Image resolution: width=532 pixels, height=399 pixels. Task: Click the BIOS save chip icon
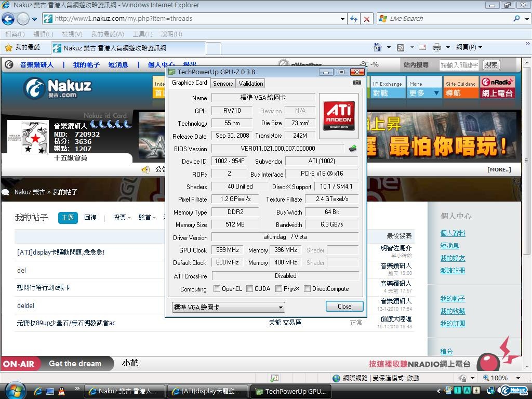click(353, 149)
